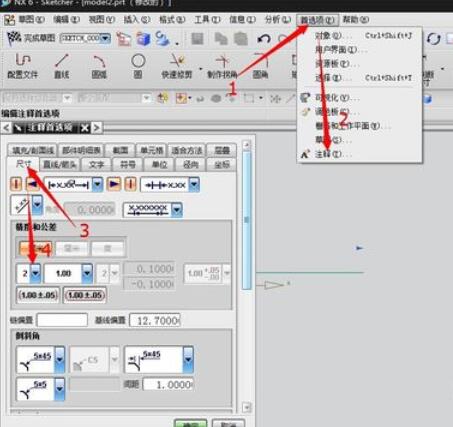Toggle the left arrow display button

(x=32, y=184)
